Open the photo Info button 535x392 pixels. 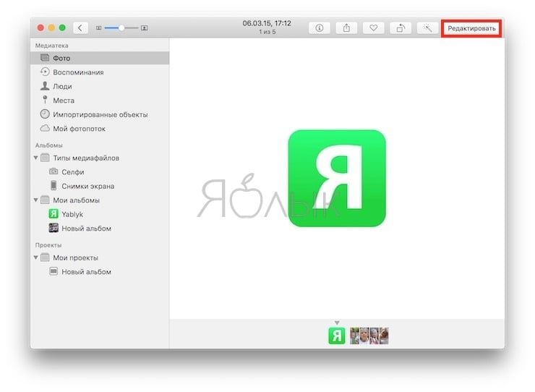coord(320,28)
